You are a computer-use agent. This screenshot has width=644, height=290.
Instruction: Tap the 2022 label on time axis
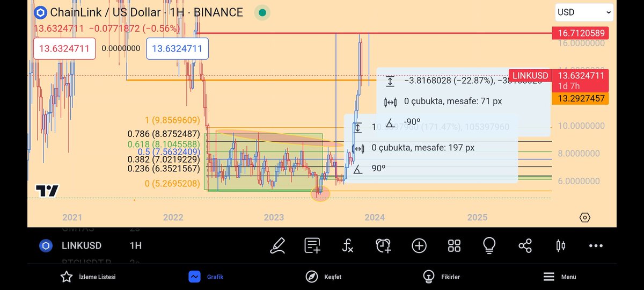tap(173, 217)
